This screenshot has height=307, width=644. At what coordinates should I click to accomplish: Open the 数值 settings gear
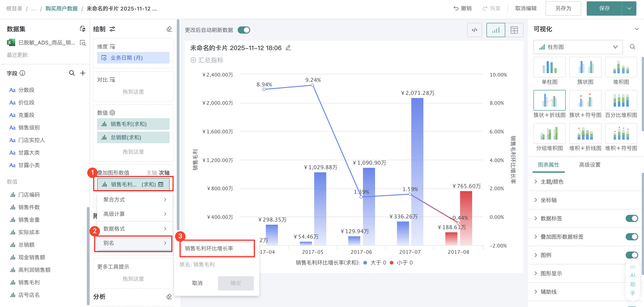point(113,113)
